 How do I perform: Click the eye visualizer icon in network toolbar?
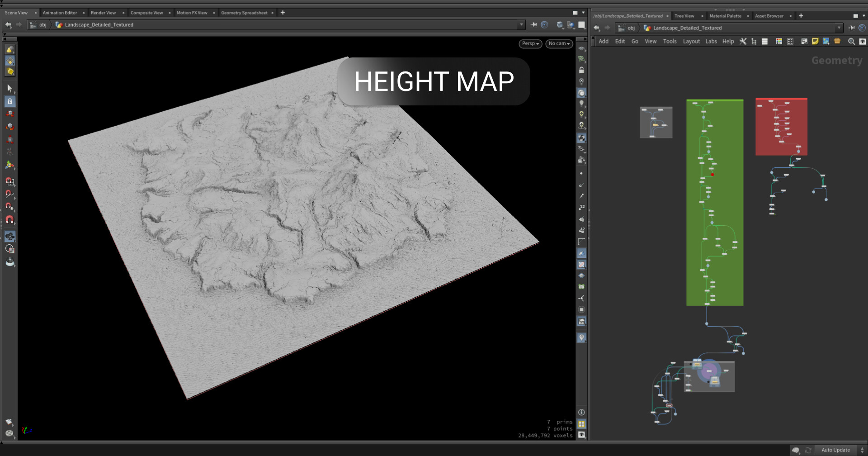[x=863, y=41]
